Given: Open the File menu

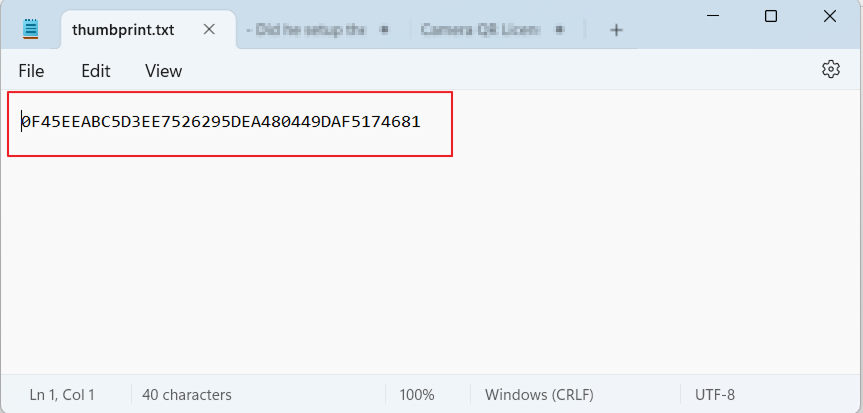Looking at the screenshot, I should tap(31, 71).
